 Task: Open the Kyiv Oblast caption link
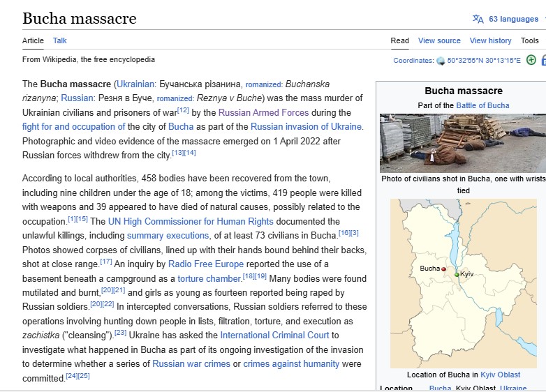500,375
